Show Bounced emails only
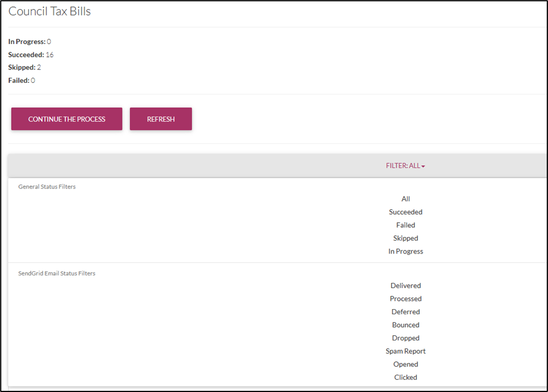 [x=405, y=325]
